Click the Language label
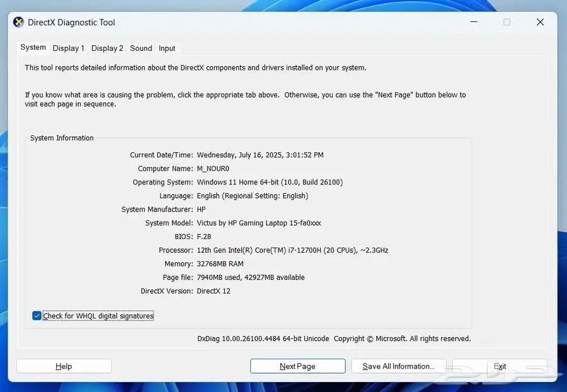 (x=176, y=196)
